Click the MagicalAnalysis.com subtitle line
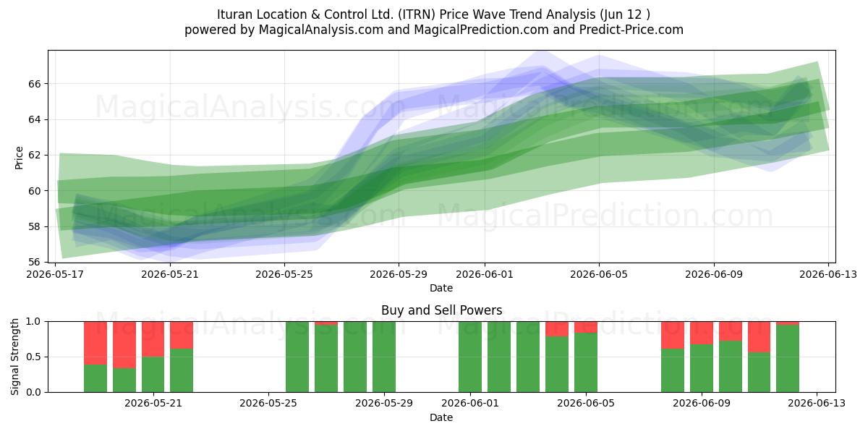Image resolution: width=868 pixels, height=434 pixels. click(x=434, y=30)
